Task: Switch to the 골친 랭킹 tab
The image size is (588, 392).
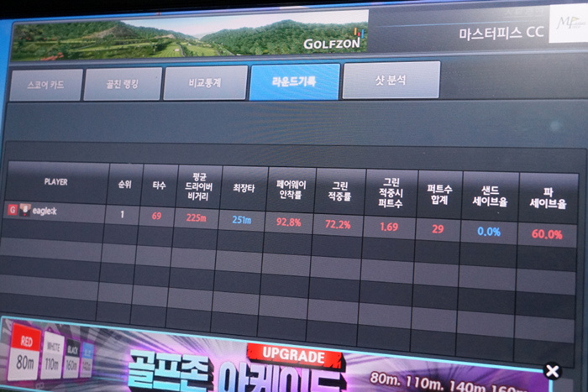Action: (123, 84)
